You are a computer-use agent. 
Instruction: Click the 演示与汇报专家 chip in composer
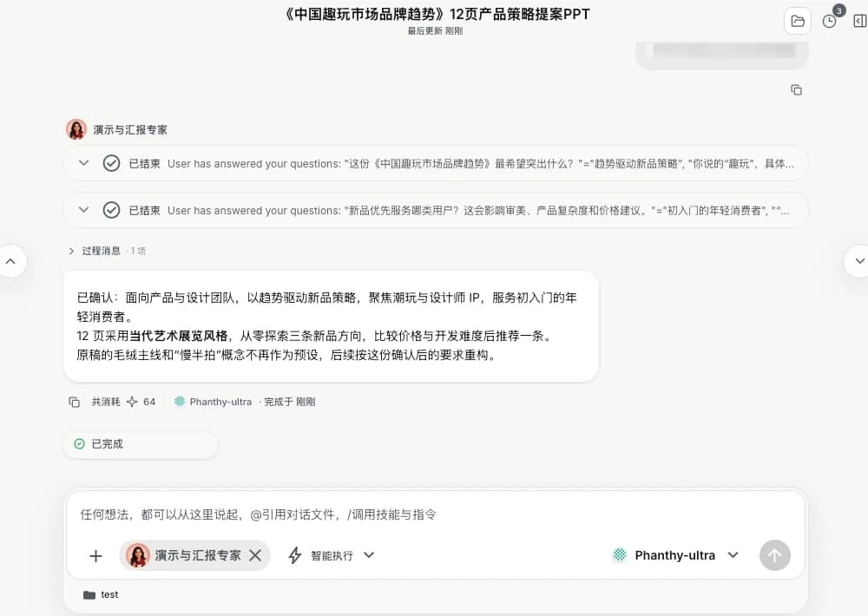tap(194, 555)
